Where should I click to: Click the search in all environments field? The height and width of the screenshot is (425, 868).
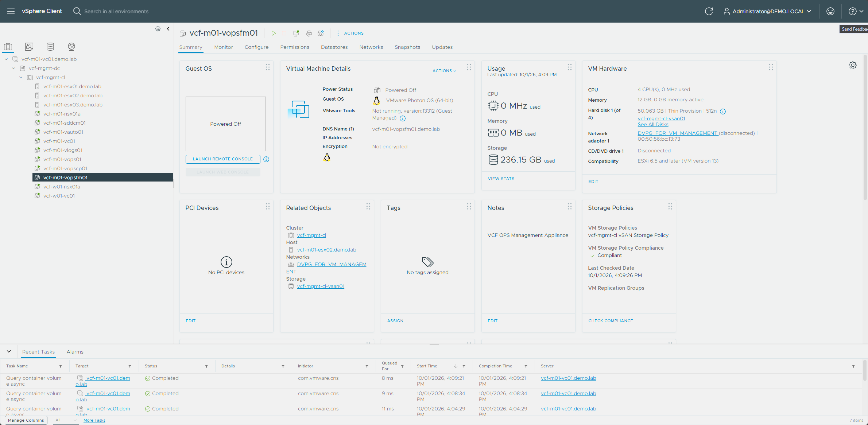pos(116,11)
